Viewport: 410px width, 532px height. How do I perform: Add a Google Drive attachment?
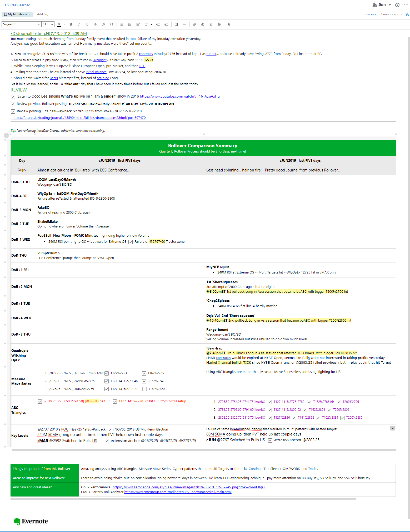203,24
